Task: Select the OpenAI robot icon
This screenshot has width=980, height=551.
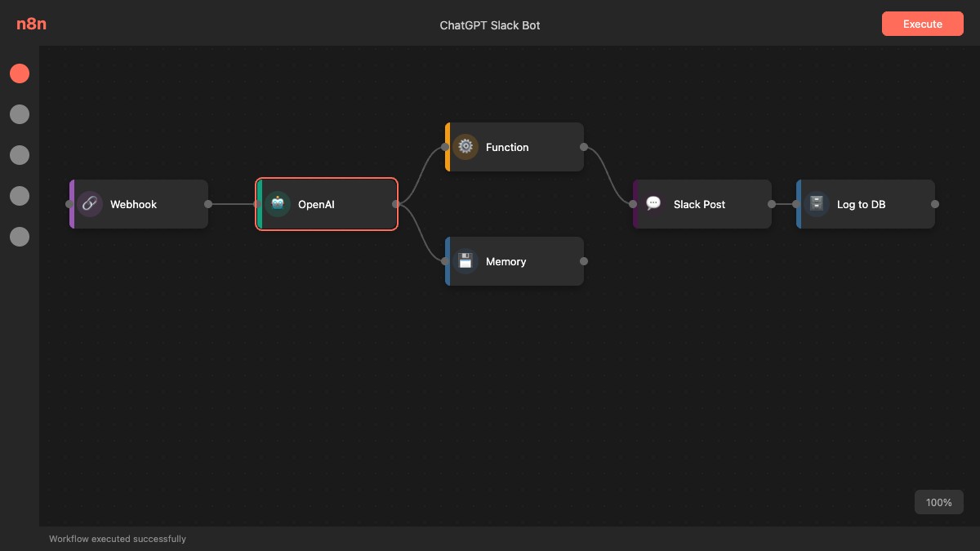Action: coord(278,204)
